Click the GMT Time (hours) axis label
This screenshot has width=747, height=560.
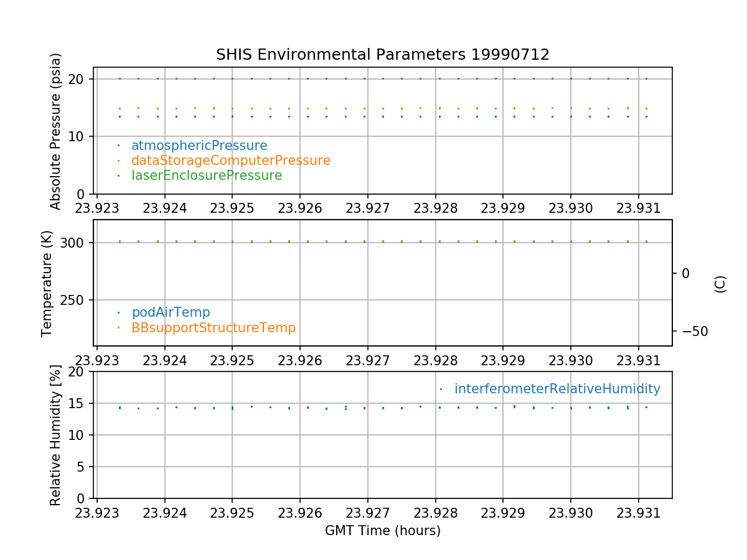pos(382,531)
